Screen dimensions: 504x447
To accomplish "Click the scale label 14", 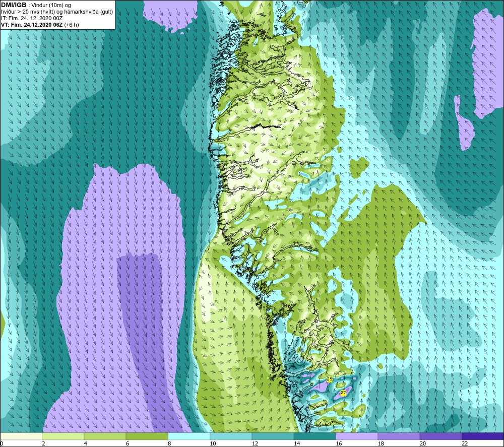I will click(297, 443).
